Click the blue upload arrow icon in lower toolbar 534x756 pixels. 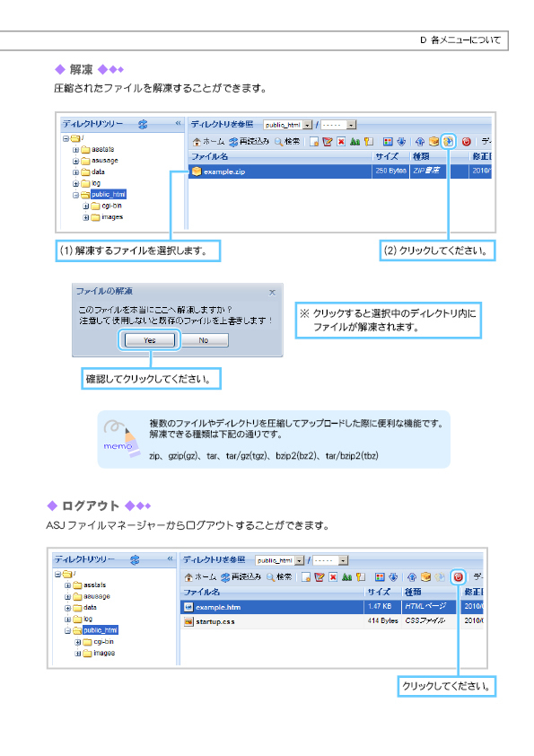(x=412, y=576)
